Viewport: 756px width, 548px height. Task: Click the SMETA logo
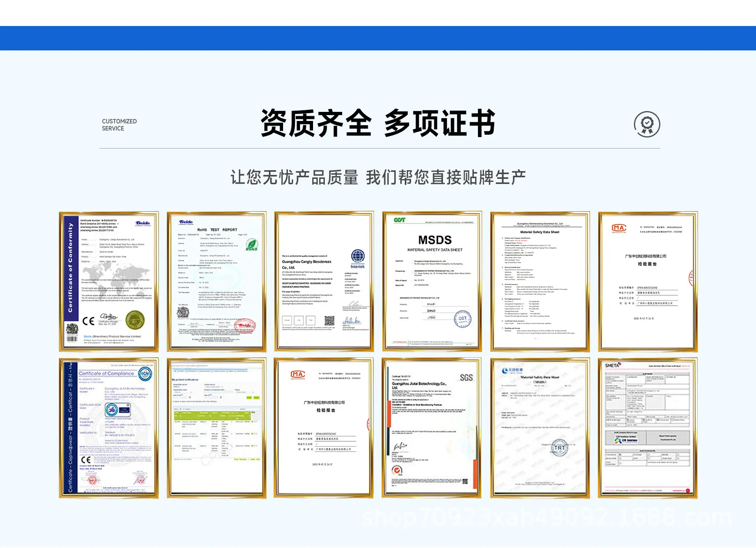[x=613, y=365]
